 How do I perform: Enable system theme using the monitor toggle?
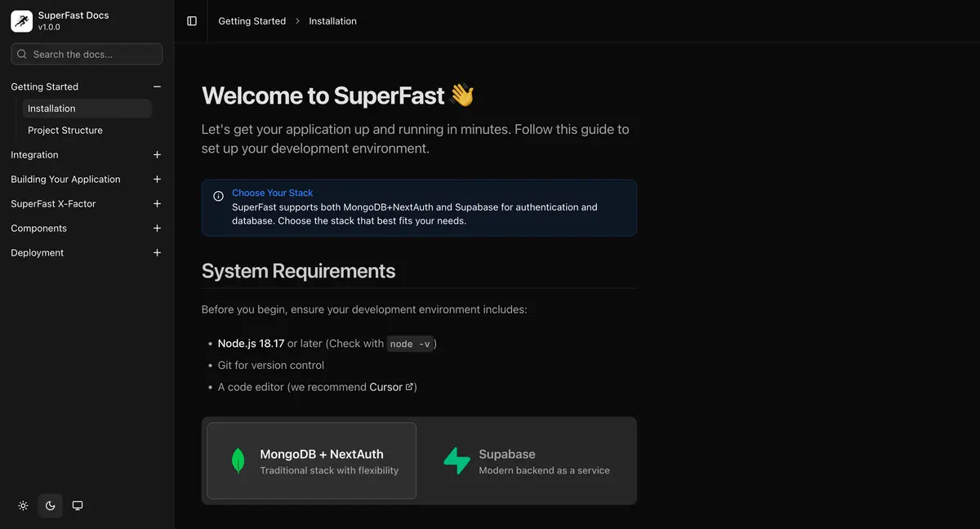pyautogui.click(x=77, y=505)
